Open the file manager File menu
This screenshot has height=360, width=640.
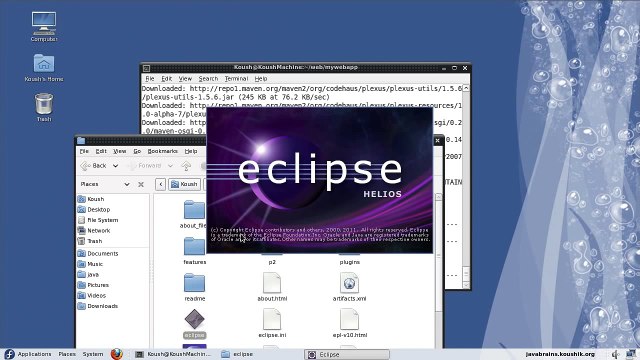point(84,151)
